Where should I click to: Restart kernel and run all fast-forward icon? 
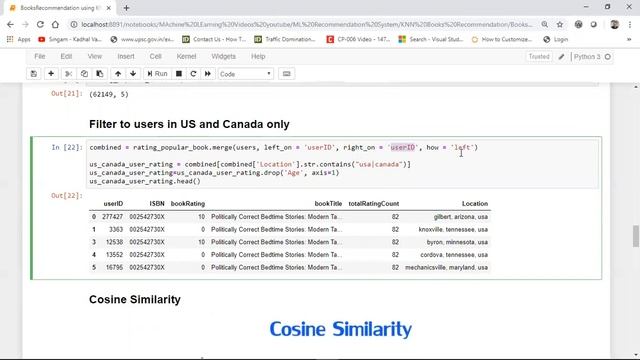(x=208, y=74)
